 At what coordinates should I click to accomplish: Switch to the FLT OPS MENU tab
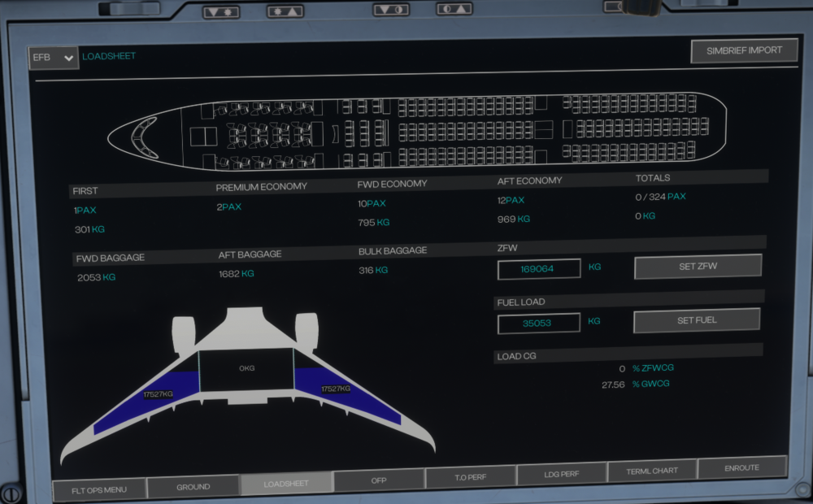coord(99,489)
